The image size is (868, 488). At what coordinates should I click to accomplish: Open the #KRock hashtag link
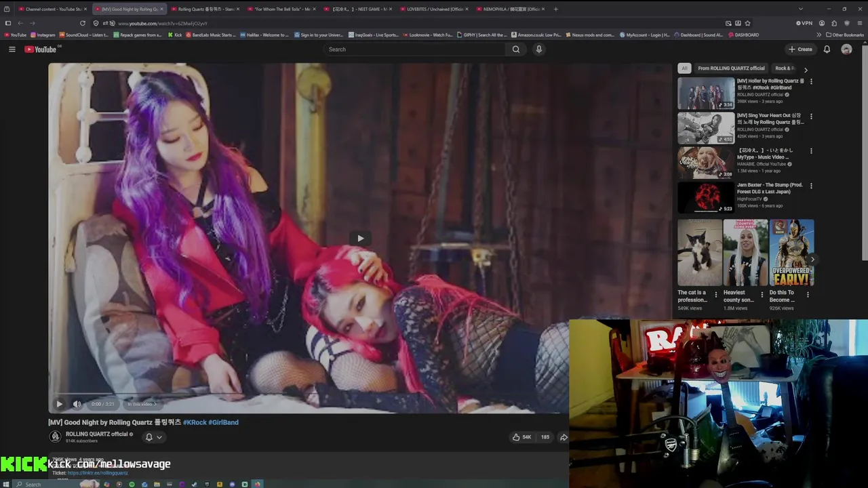pos(195,422)
